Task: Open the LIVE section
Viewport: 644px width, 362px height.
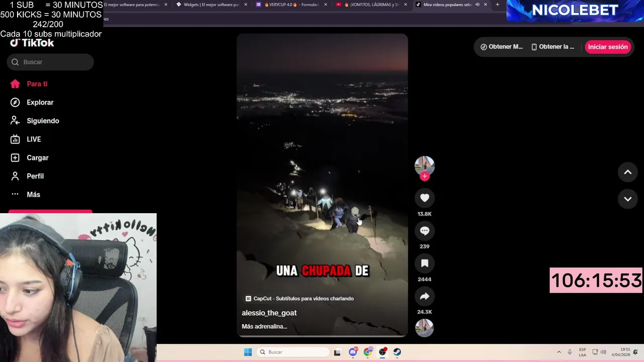Action: (x=26, y=139)
